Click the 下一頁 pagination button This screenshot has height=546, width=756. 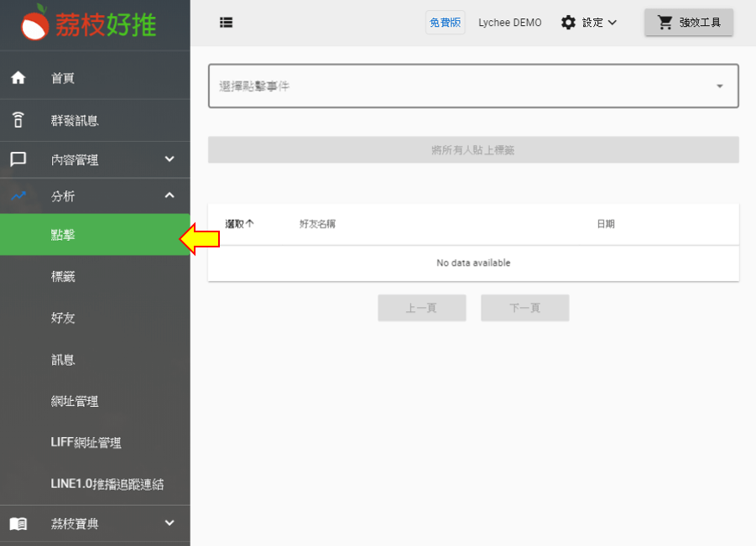tap(524, 307)
